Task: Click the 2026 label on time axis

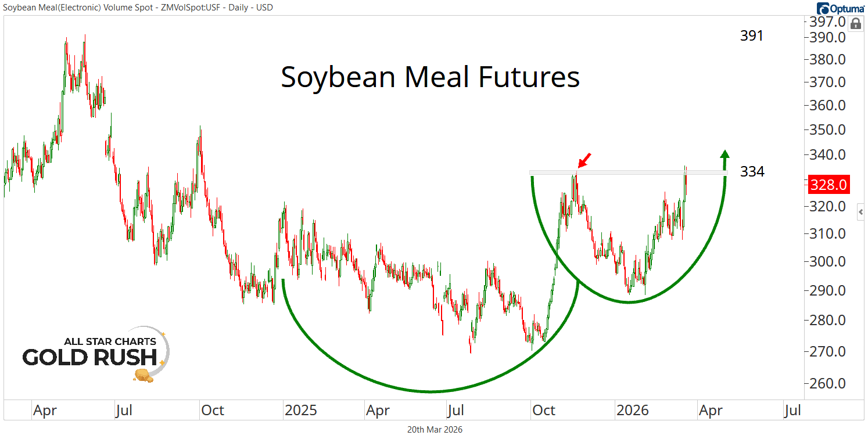Action: tap(632, 411)
